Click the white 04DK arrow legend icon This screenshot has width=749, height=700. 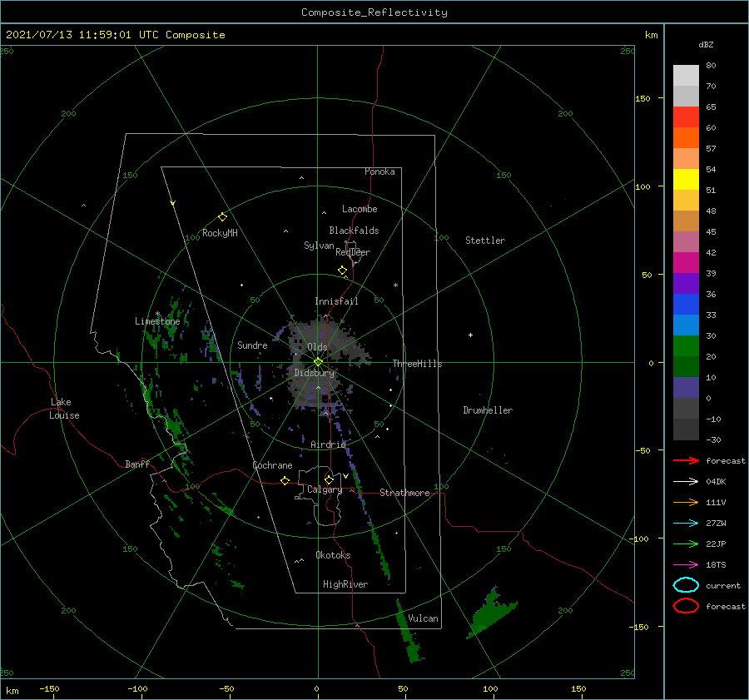686,482
